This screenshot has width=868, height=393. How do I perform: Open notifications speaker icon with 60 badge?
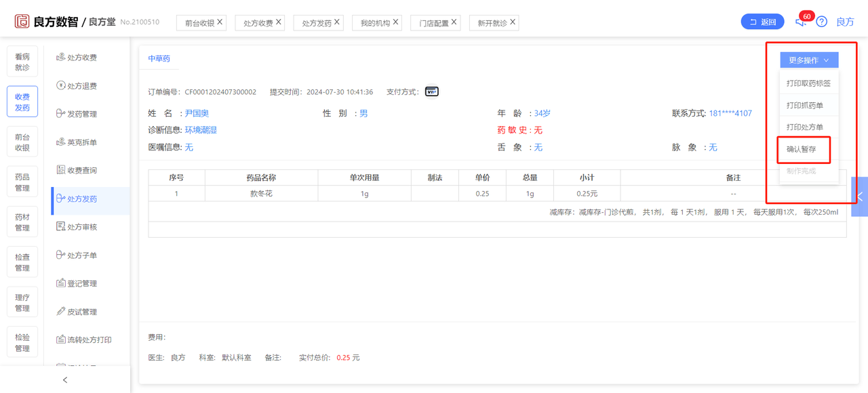pos(801,22)
